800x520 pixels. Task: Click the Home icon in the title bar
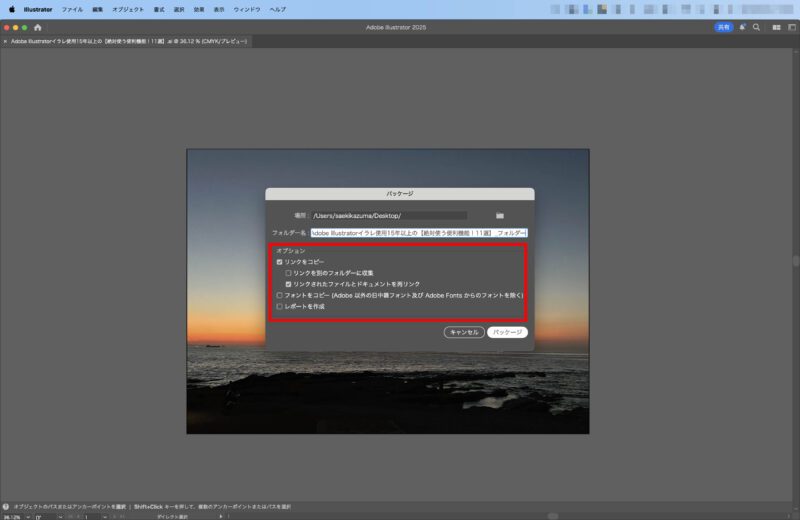38,27
